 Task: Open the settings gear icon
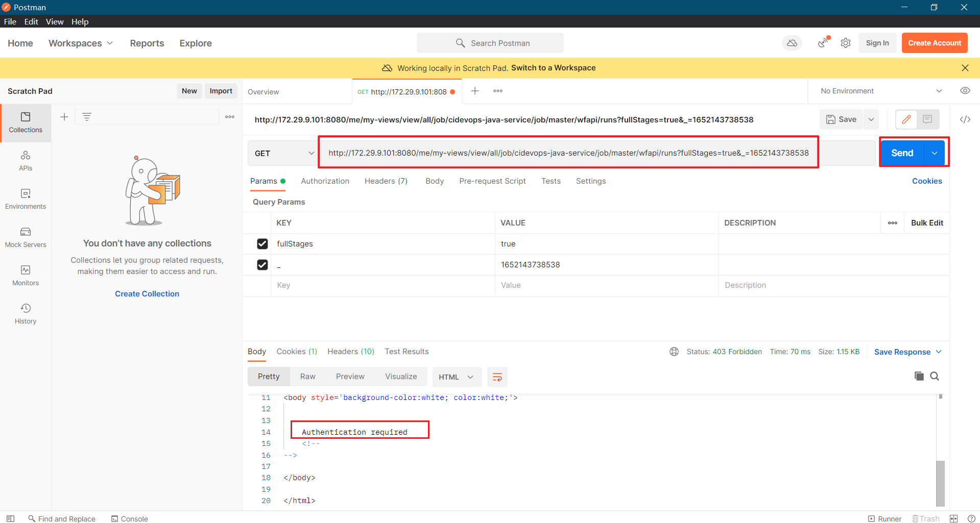846,43
